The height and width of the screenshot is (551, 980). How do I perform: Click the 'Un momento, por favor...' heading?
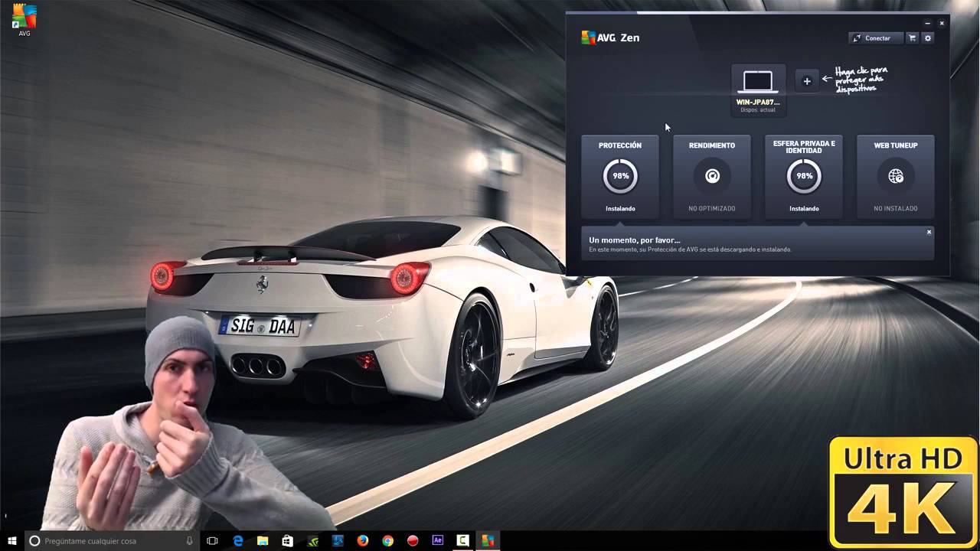(635, 240)
